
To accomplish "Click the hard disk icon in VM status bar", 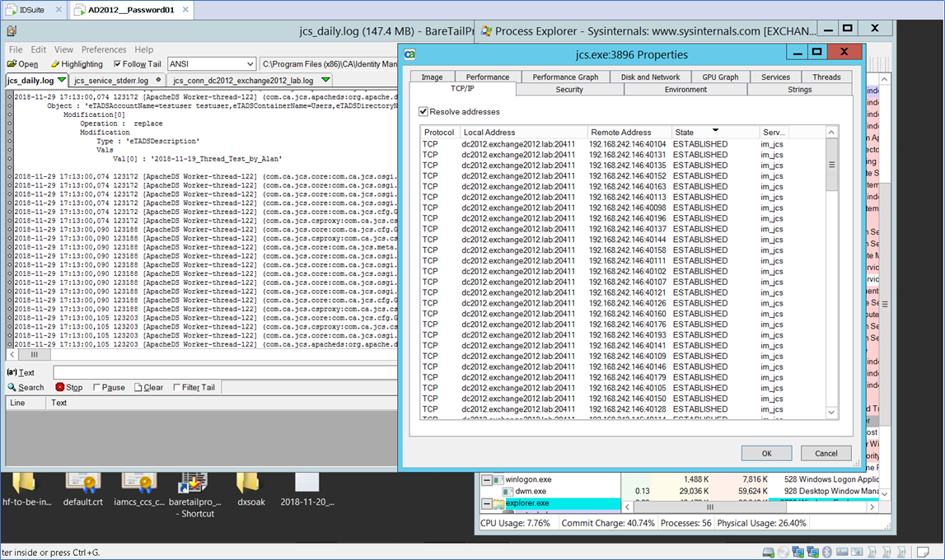I will (769, 552).
